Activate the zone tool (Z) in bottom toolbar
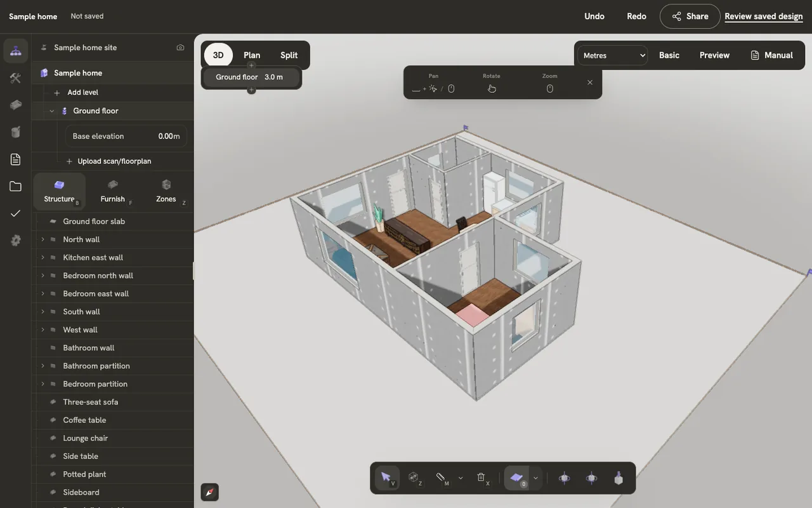Image resolution: width=812 pixels, height=508 pixels. (414, 478)
